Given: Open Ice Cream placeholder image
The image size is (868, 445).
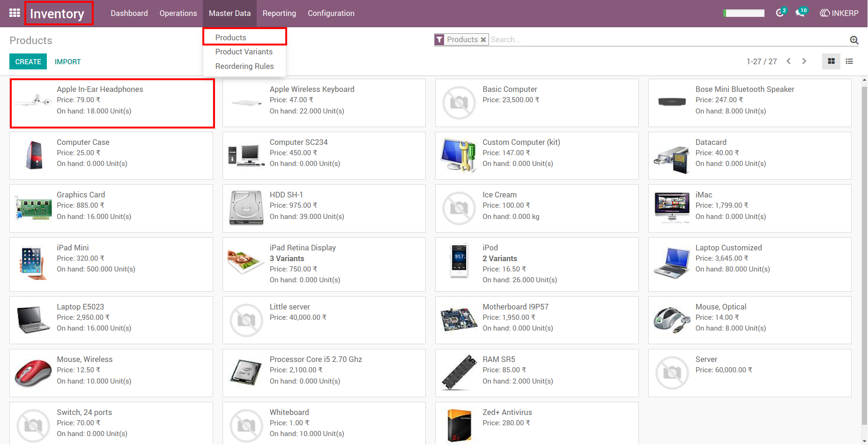Looking at the screenshot, I should (x=459, y=208).
